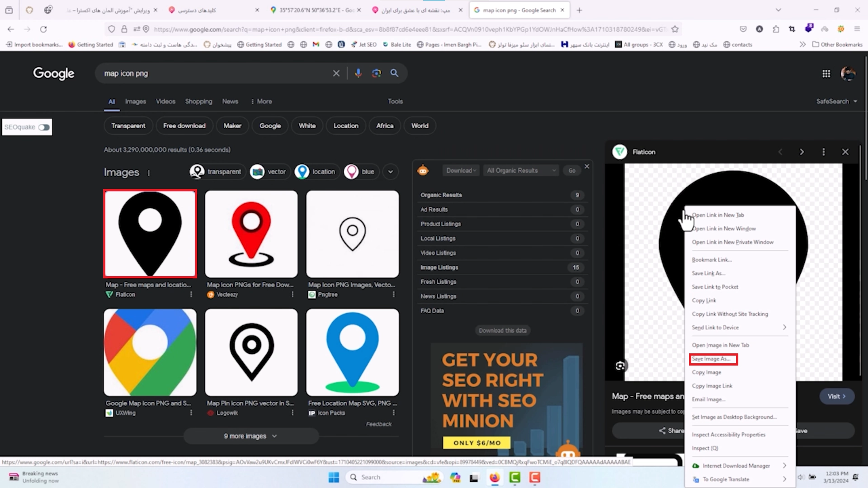Image resolution: width=868 pixels, height=488 pixels.
Task: Click the Google account profile avatar
Action: tap(848, 74)
